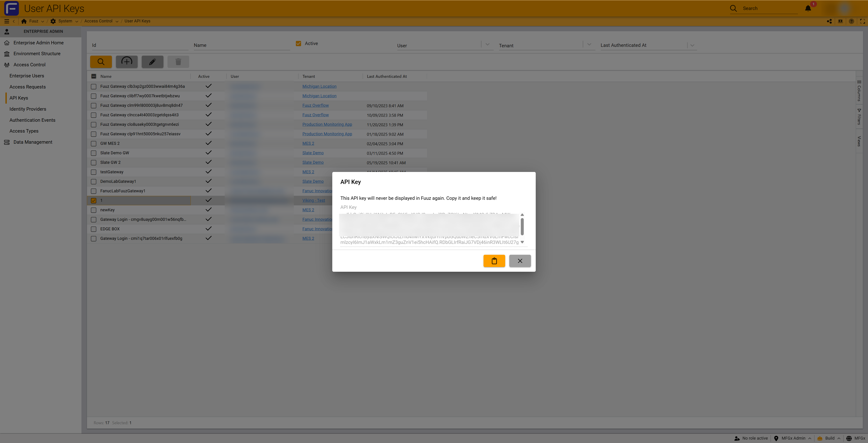Open notifications bell
868x443 pixels.
[808, 8]
